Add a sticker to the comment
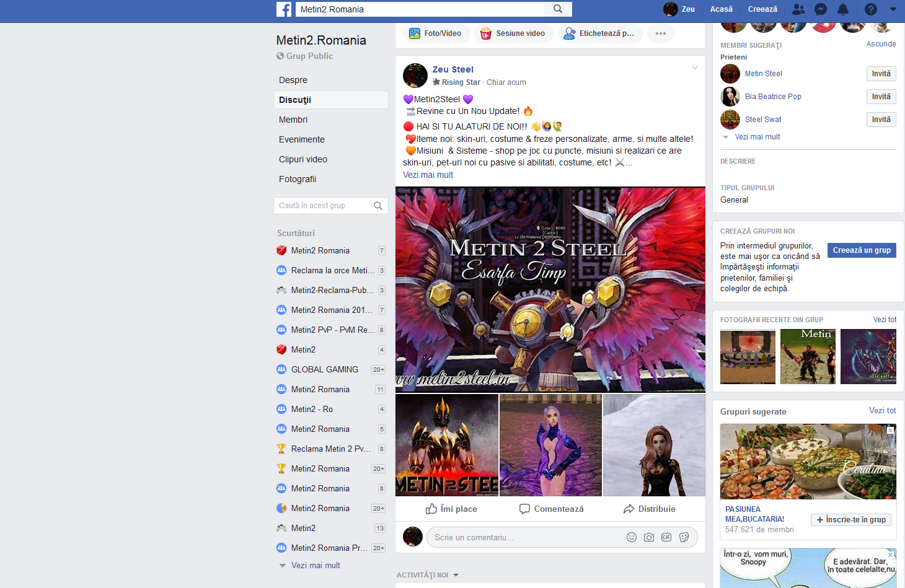The height and width of the screenshot is (588, 905). 684,537
